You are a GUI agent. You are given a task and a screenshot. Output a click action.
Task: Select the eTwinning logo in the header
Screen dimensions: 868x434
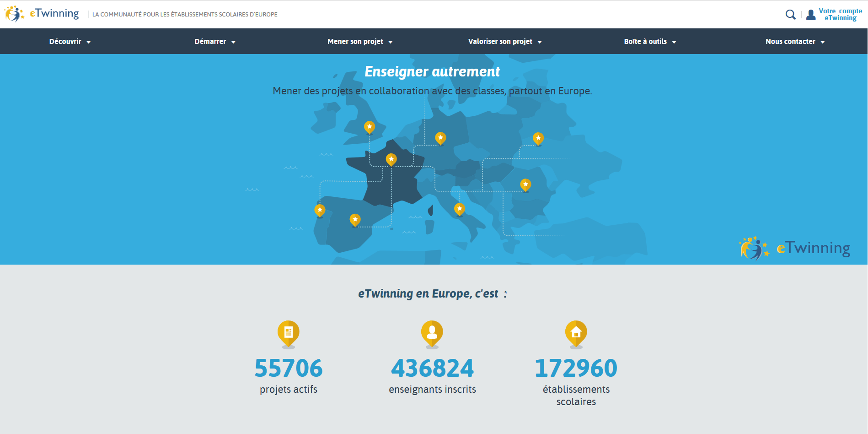[x=41, y=13]
